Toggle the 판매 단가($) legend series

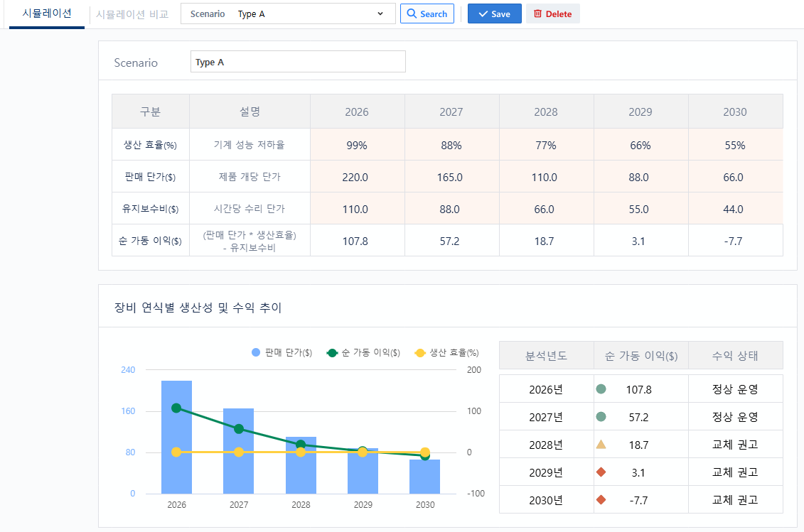pyautogui.click(x=282, y=352)
